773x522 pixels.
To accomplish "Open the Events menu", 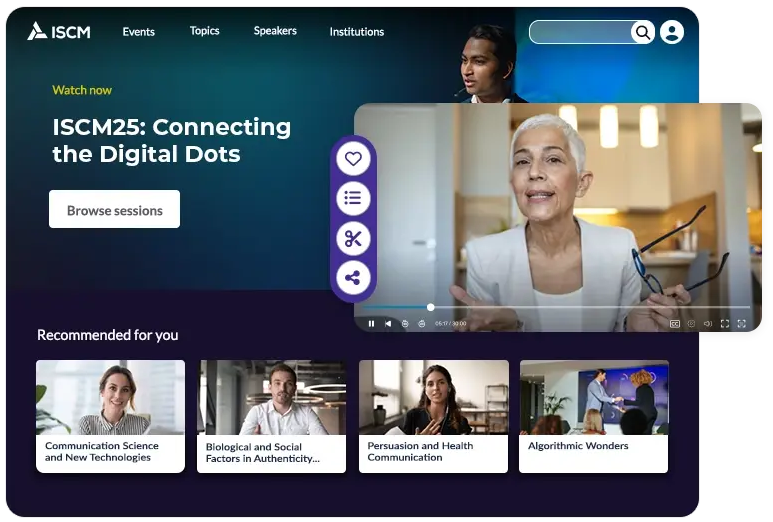I will 138,32.
